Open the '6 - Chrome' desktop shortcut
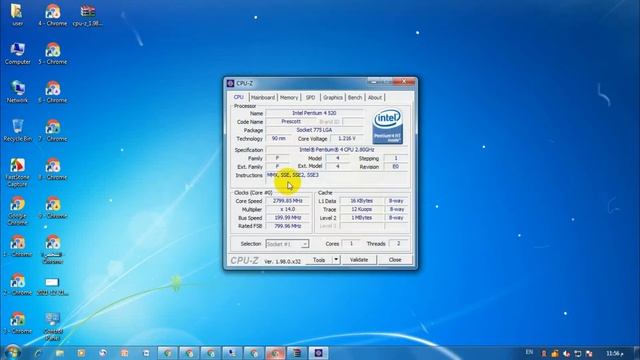Image resolution: width=640 pixels, height=360 pixels. tap(53, 92)
